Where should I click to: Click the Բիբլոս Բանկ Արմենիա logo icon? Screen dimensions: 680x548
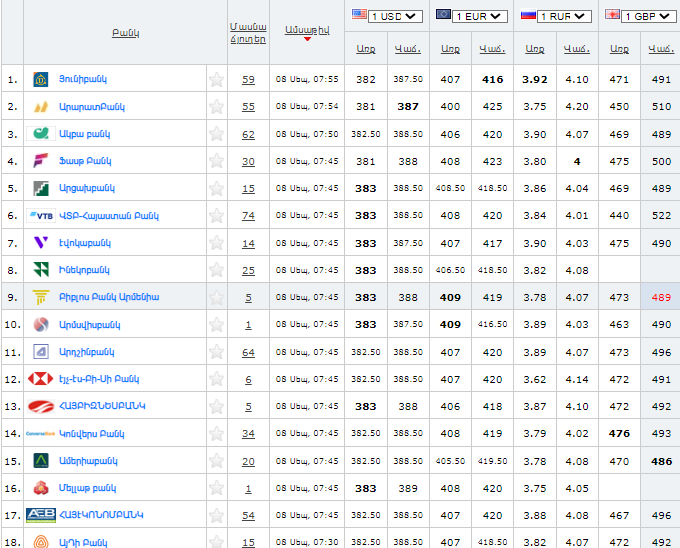click(x=41, y=297)
